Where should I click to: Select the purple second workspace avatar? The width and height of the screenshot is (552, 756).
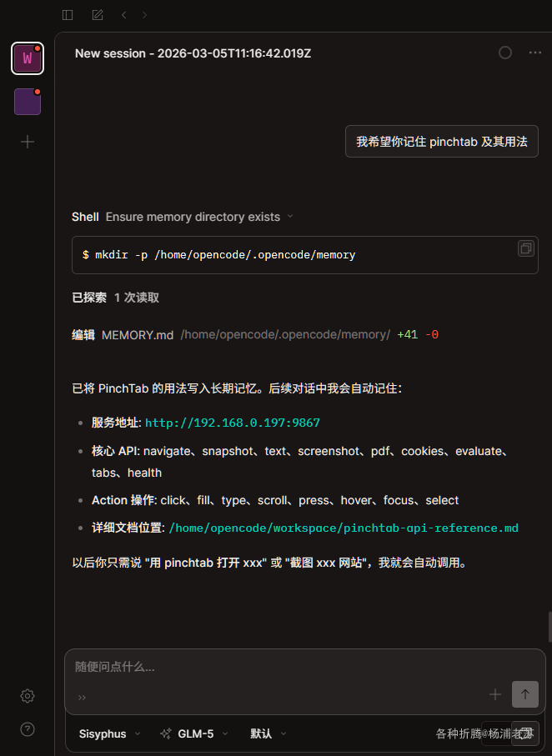coord(28,102)
